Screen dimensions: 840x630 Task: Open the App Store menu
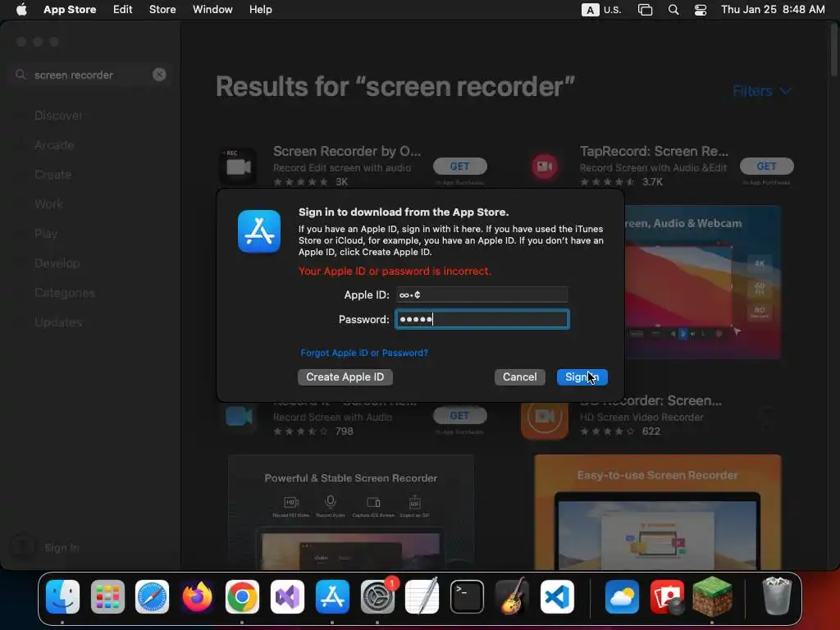tap(70, 10)
